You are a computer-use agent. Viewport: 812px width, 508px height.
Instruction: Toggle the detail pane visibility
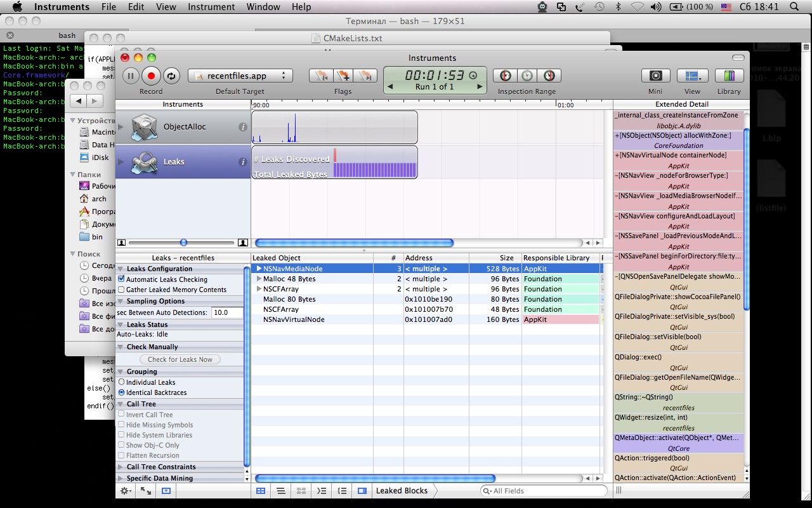166,491
